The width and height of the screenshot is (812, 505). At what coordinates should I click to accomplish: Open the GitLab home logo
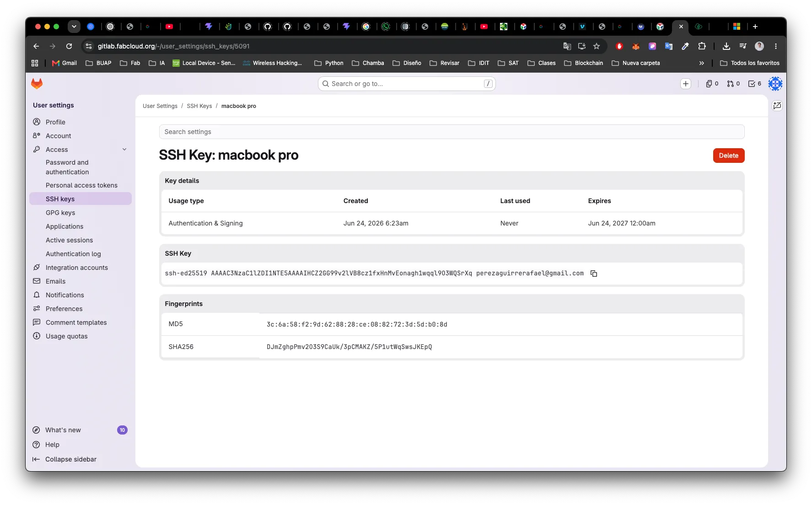coord(37,84)
